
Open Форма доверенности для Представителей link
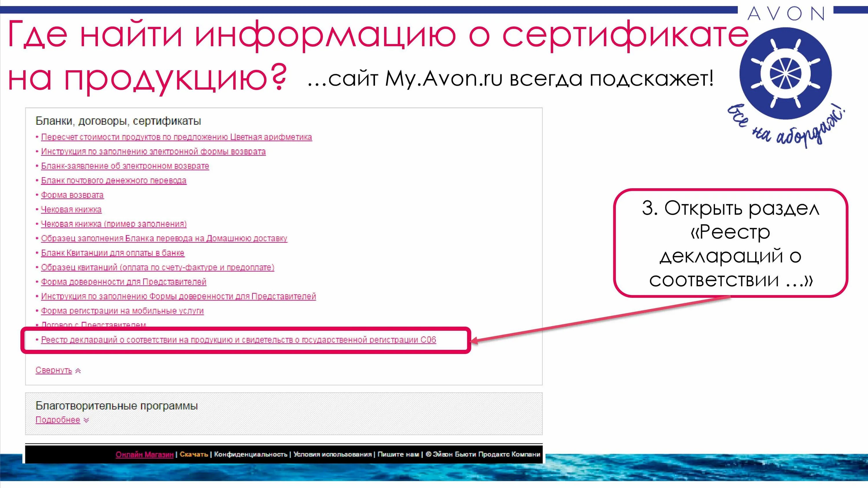[x=124, y=282]
